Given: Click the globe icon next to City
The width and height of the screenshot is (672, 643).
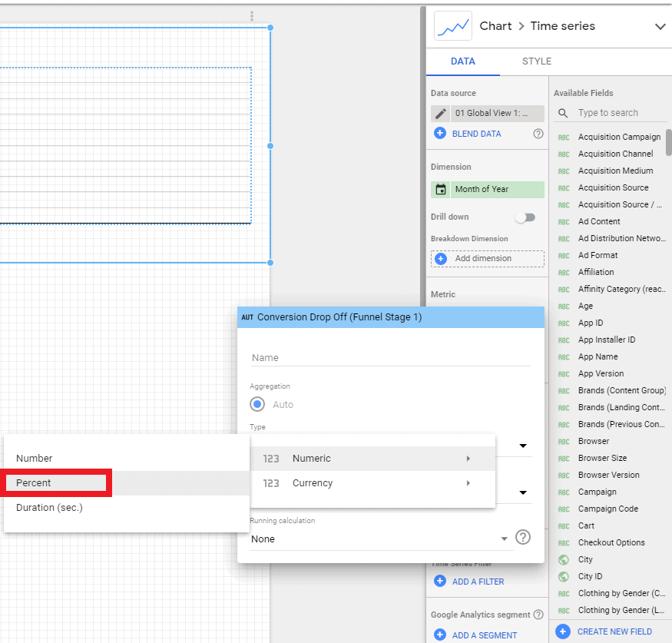Looking at the screenshot, I should tap(564, 559).
